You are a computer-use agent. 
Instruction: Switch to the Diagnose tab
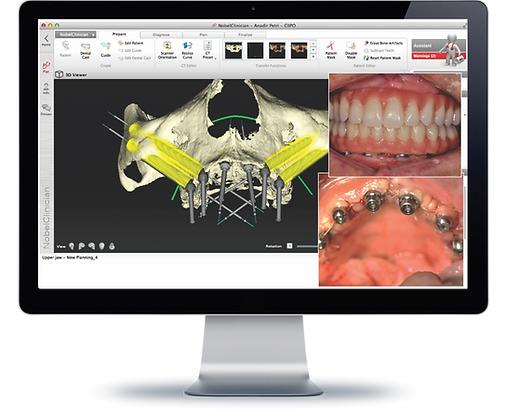point(161,35)
